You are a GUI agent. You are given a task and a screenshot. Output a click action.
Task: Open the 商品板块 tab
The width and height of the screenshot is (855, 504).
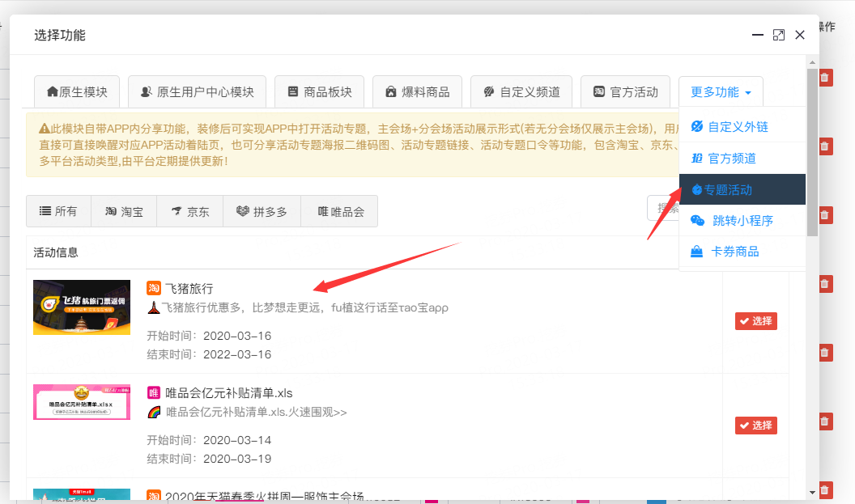(320, 91)
